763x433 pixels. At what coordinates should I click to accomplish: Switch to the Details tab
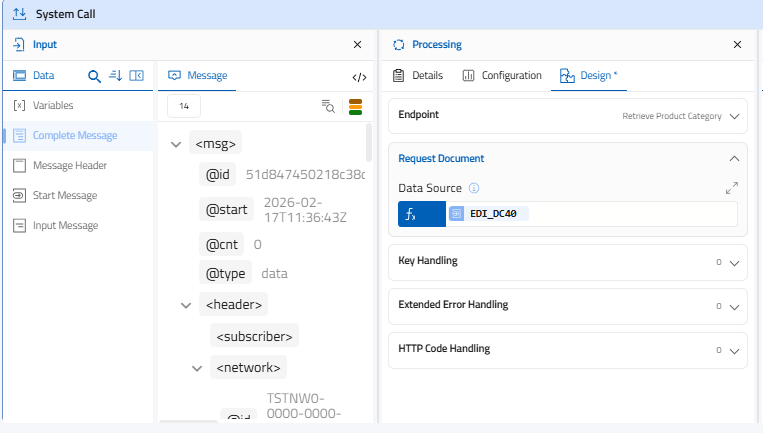pyautogui.click(x=418, y=76)
